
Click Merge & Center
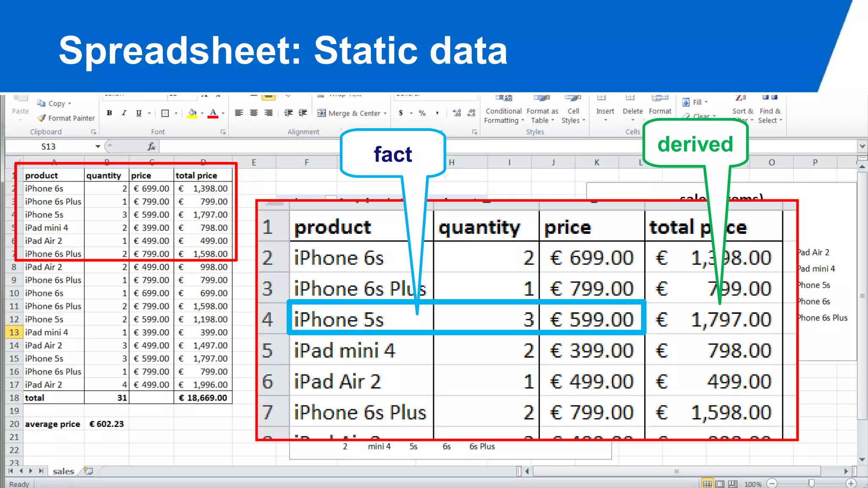[x=349, y=113]
